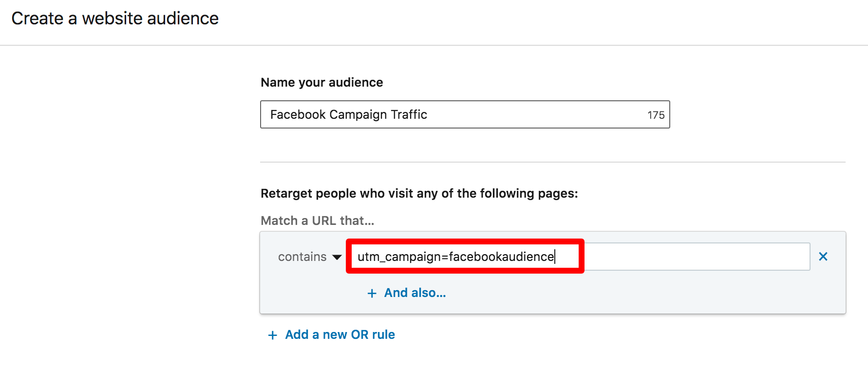Click the URL match text field
This screenshot has width=868, height=370.
[580, 257]
